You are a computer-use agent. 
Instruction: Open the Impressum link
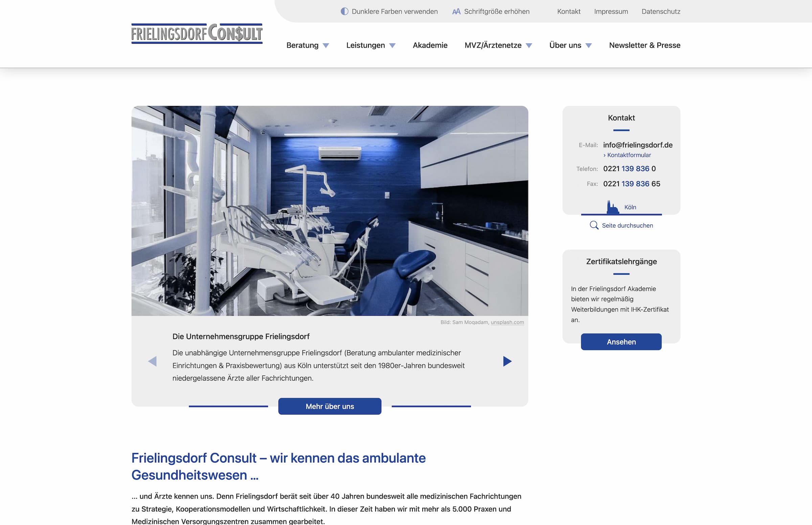click(611, 11)
